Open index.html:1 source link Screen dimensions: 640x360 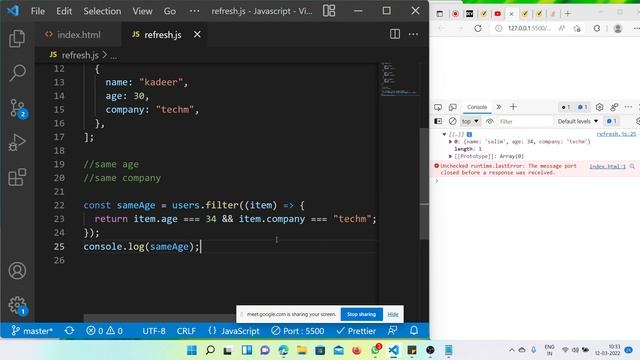pos(607,166)
